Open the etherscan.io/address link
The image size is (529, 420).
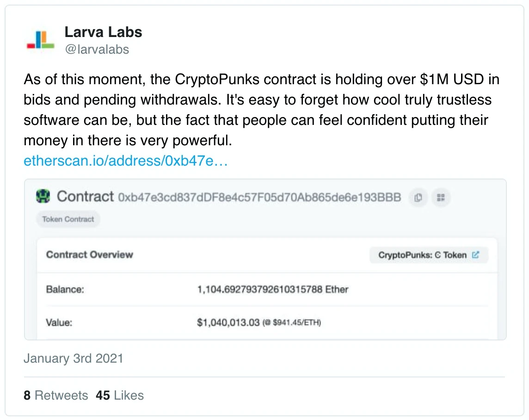[x=125, y=161]
